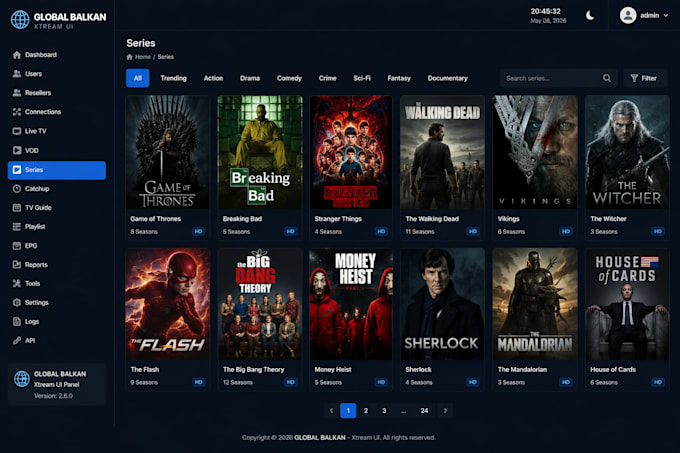The image size is (680, 453).
Task: Click the '11 Seasons' label
Action: click(x=420, y=232)
